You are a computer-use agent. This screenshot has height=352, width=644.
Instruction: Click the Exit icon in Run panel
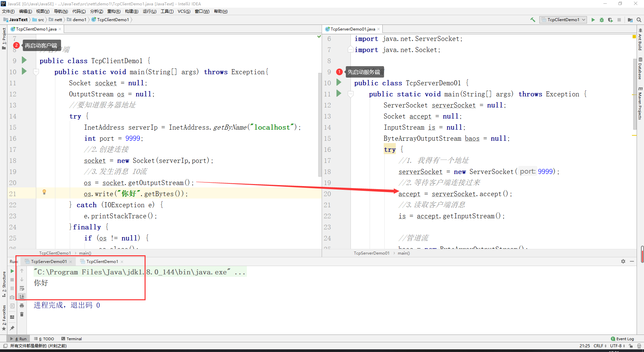(x=12, y=306)
